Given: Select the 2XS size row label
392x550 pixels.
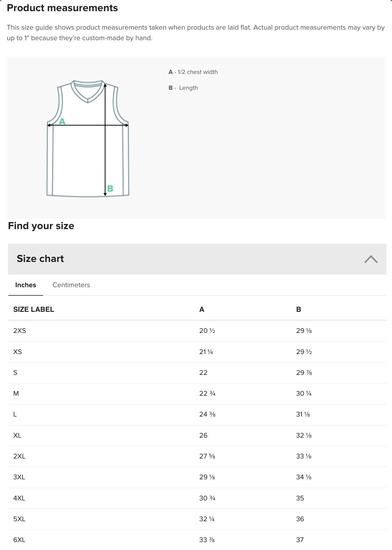Looking at the screenshot, I should (20, 331).
